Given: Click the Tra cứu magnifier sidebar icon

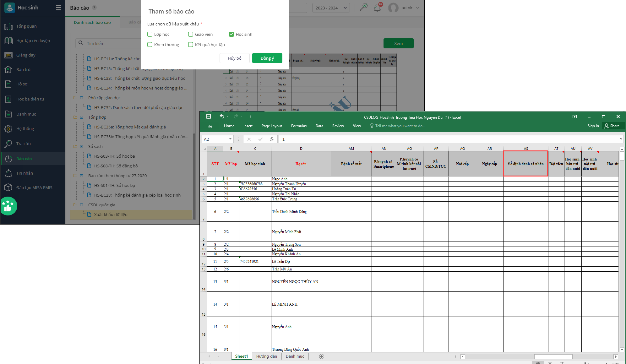Looking at the screenshot, I should pos(8,144).
